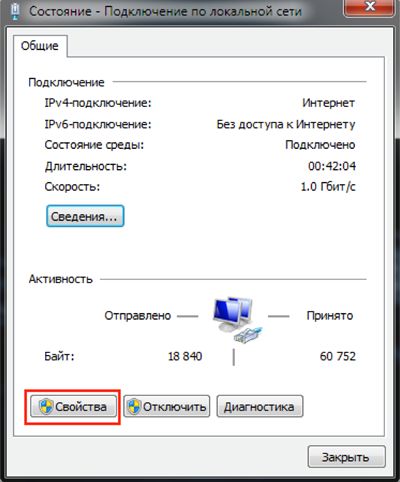Open connection details via Сведения button
The height and width of the screenshot is (482, 400).
(85, 216)
